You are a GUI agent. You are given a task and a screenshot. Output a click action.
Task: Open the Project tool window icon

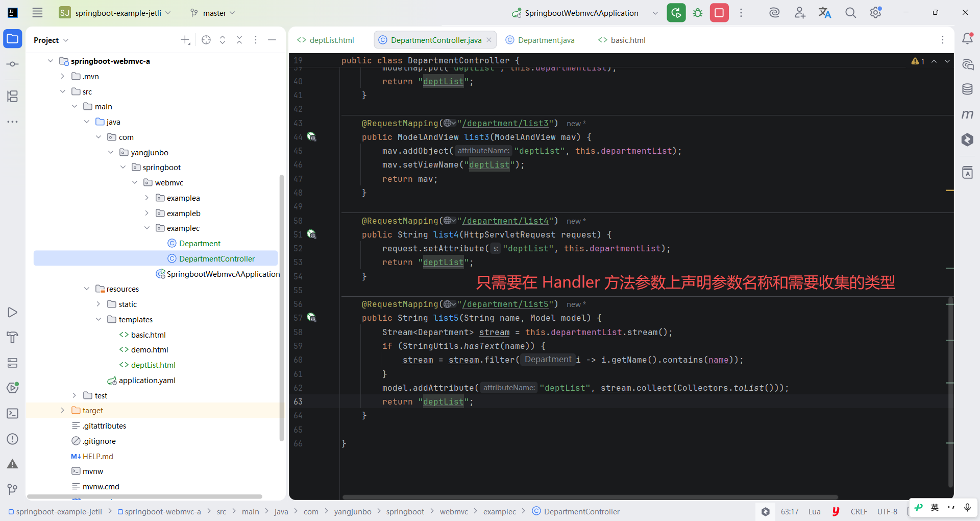point(13,39)
